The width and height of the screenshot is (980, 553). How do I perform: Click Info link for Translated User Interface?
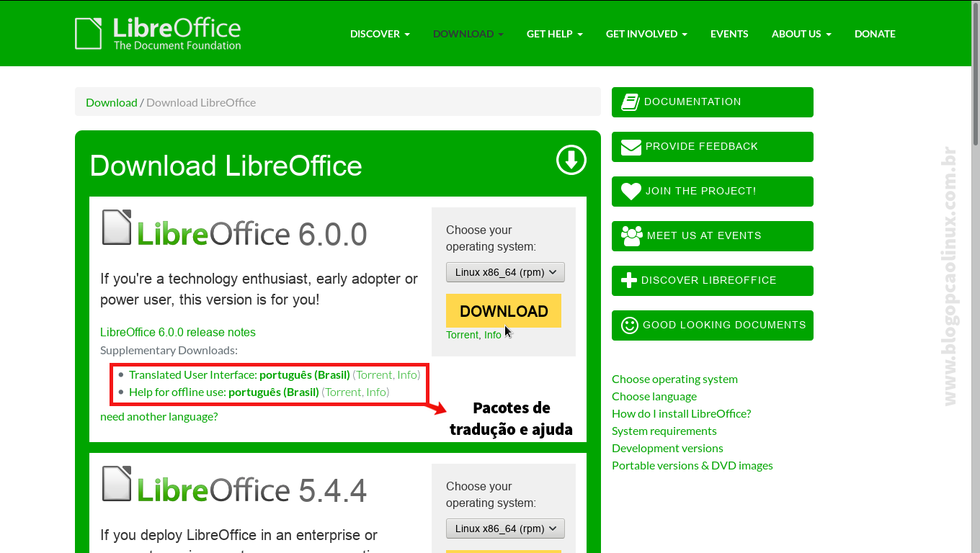(407, 374)
